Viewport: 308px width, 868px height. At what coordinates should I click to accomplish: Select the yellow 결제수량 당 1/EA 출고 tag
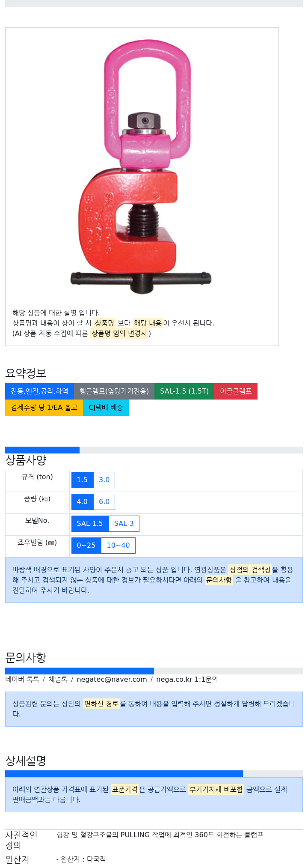point(44,408)
